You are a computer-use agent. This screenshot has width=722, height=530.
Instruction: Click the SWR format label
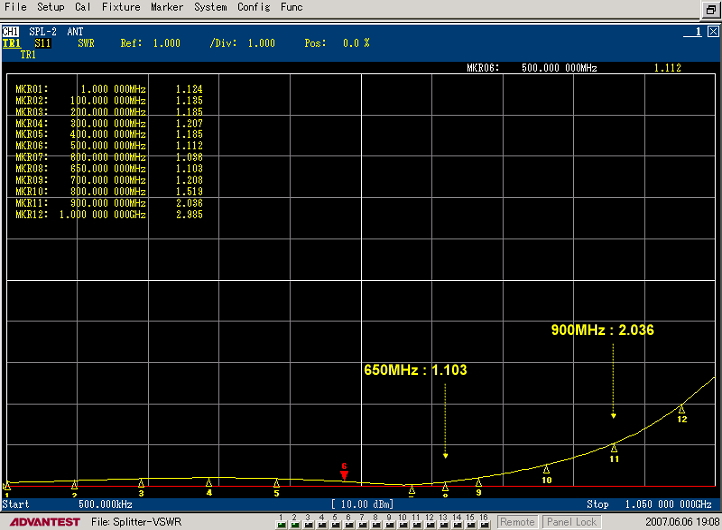(86, 43)
